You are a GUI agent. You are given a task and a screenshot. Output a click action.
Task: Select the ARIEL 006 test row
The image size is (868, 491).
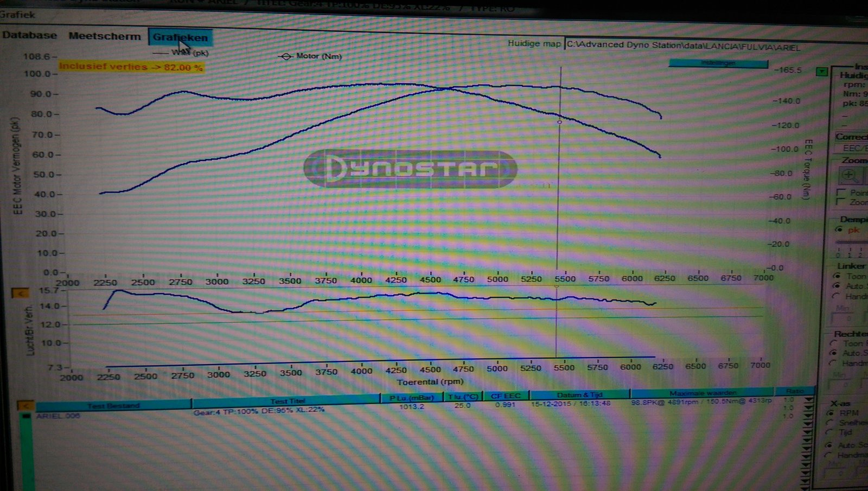(x=59, y=416)
